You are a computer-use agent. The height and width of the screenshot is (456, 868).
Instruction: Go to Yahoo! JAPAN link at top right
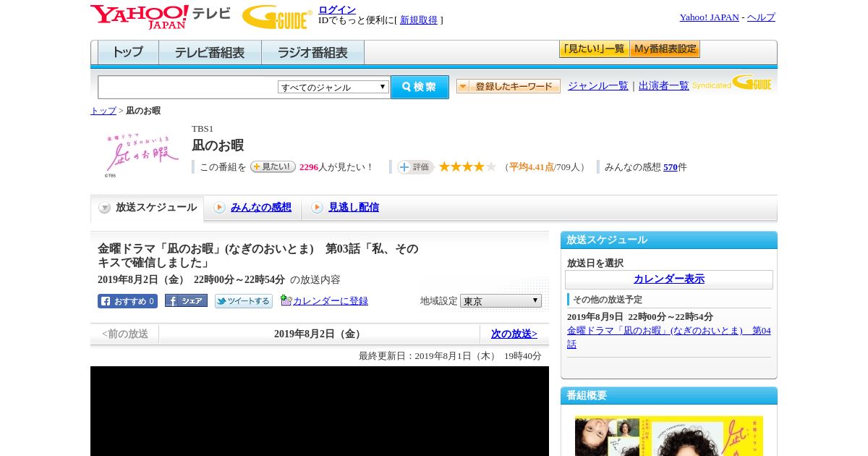click(709, 17)
